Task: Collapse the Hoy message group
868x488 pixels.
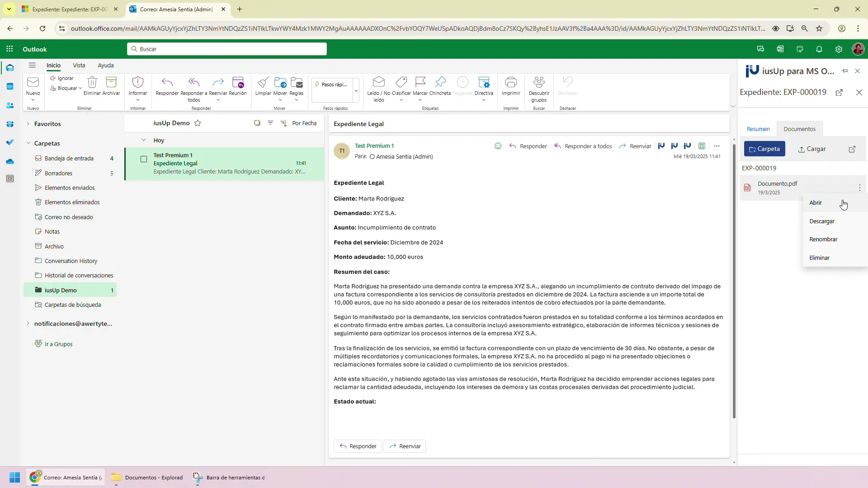Action: pos(144,140)
